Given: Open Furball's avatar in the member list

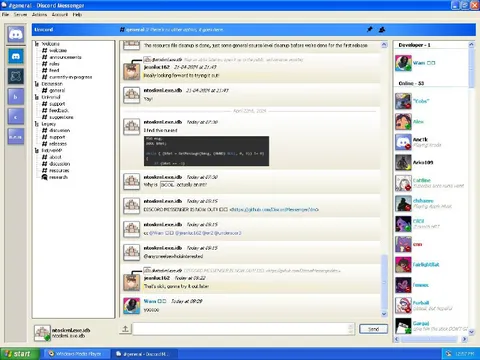Looking at the screenshot, I should click(x=403, y=305).
